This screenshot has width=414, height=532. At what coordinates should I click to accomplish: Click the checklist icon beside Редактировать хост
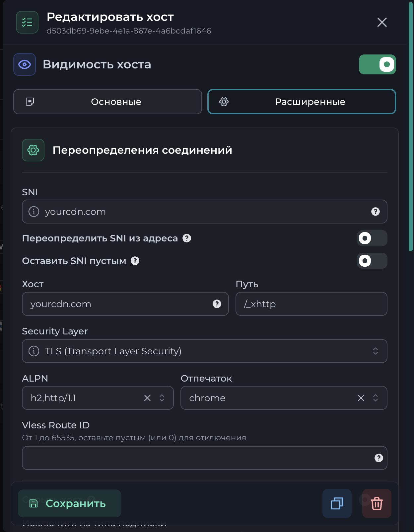pos(27,22)
